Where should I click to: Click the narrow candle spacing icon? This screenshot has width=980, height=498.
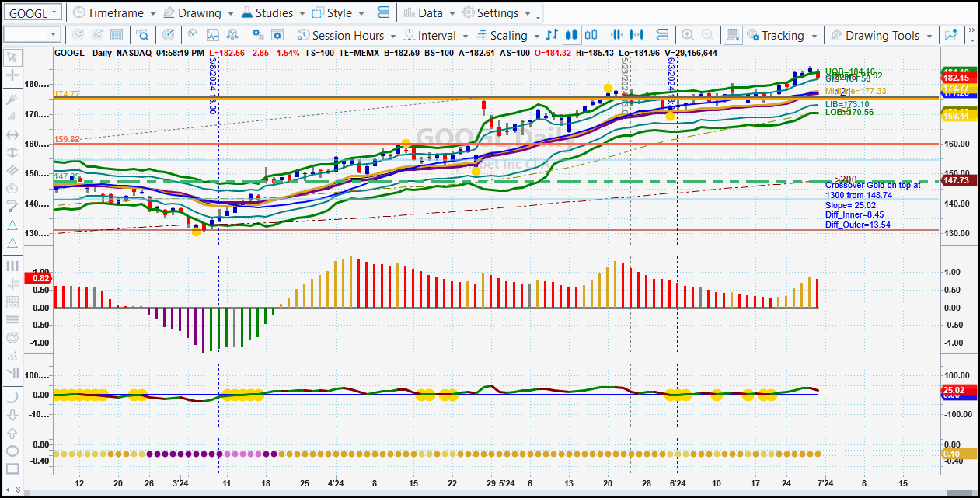pyautogui.click(x=618, y=35)
